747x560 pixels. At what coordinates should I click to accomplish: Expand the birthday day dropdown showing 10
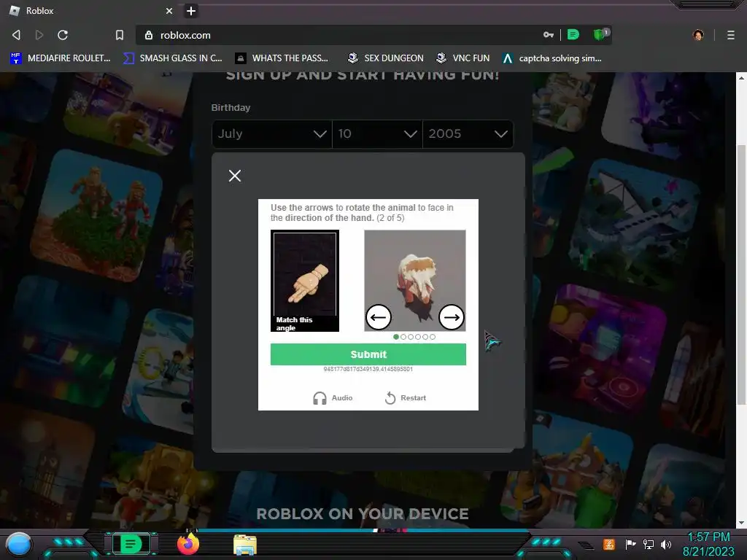(x=377, y=134)
